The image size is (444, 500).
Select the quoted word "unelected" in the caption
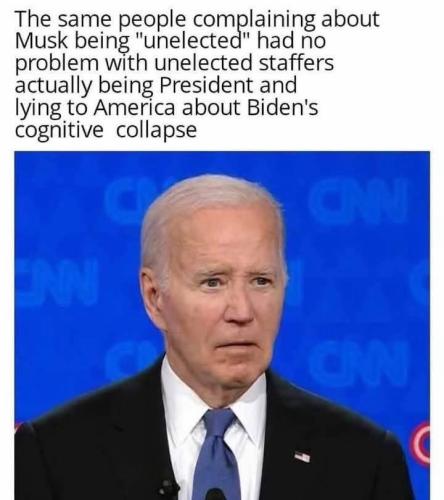[x=193, y=41]
